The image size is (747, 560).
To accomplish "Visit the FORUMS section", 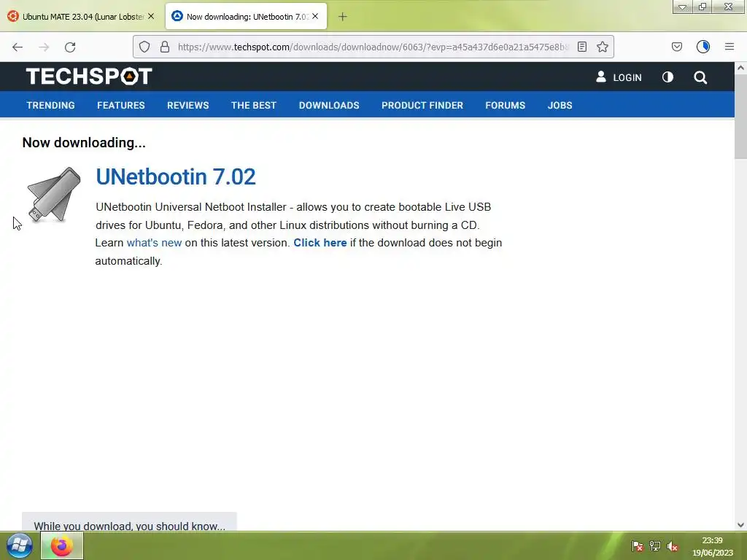I will coord(505,105).
